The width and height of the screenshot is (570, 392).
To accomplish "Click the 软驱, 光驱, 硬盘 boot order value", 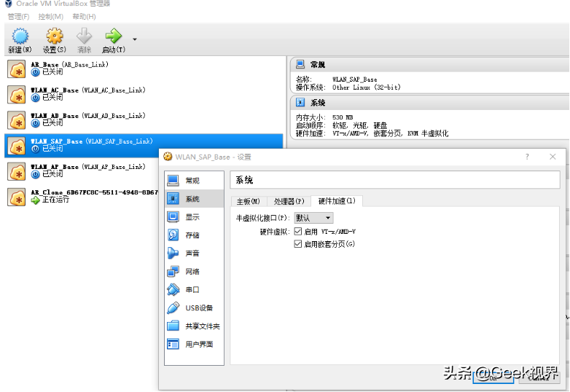I will pyautogui.click(x=360, y=126).
